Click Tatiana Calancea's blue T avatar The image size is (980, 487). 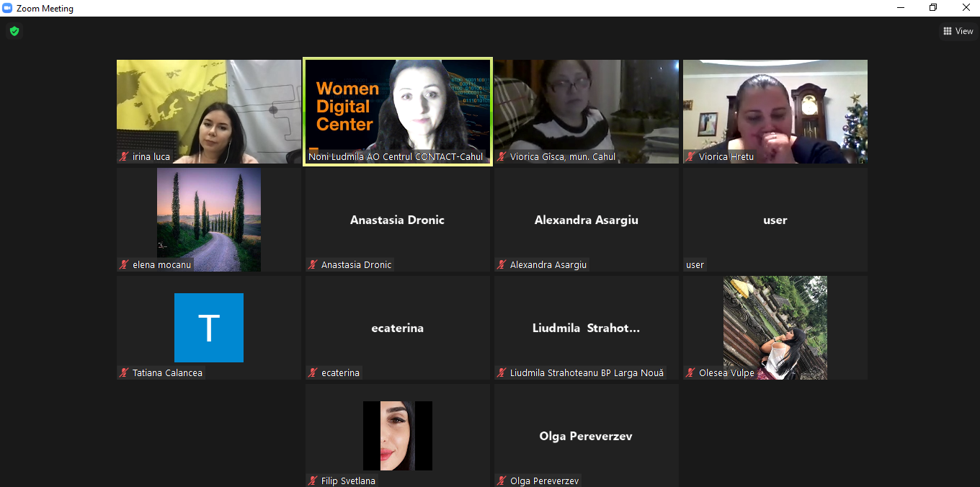[209, 328]
